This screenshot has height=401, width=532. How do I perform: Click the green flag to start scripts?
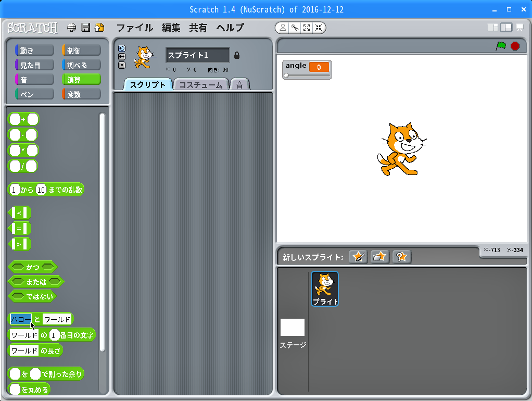[x=501, y=46]
